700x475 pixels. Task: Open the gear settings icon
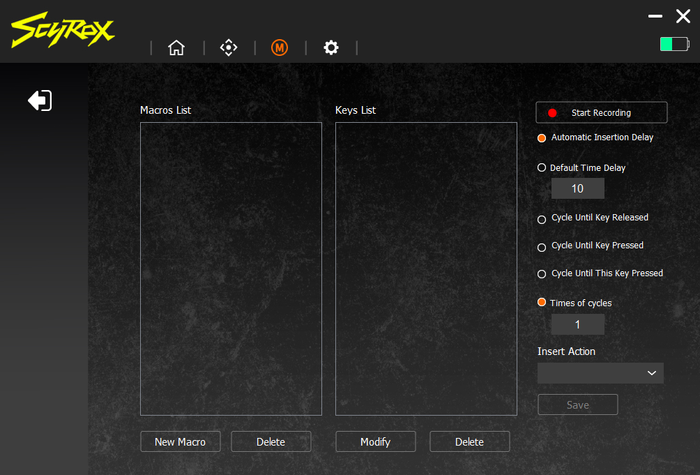(x=331, y=47)
